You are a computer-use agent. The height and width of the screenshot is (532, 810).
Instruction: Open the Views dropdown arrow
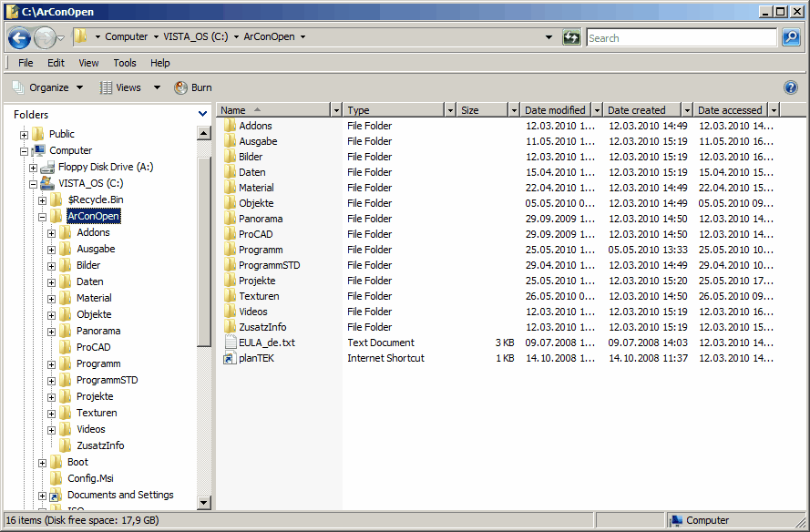(x=157, y=87)
